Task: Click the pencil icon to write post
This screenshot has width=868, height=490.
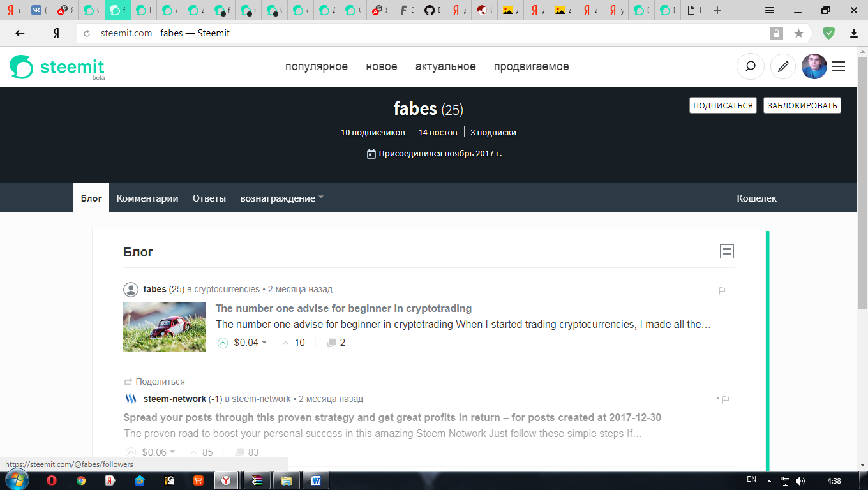Action: [783, 66]
